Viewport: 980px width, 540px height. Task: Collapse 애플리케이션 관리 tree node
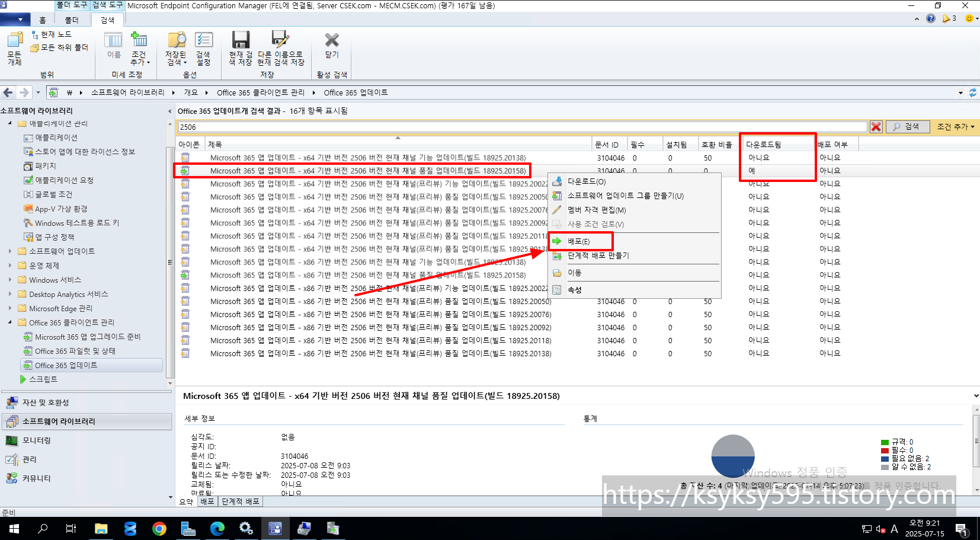[x=9, y=123]
